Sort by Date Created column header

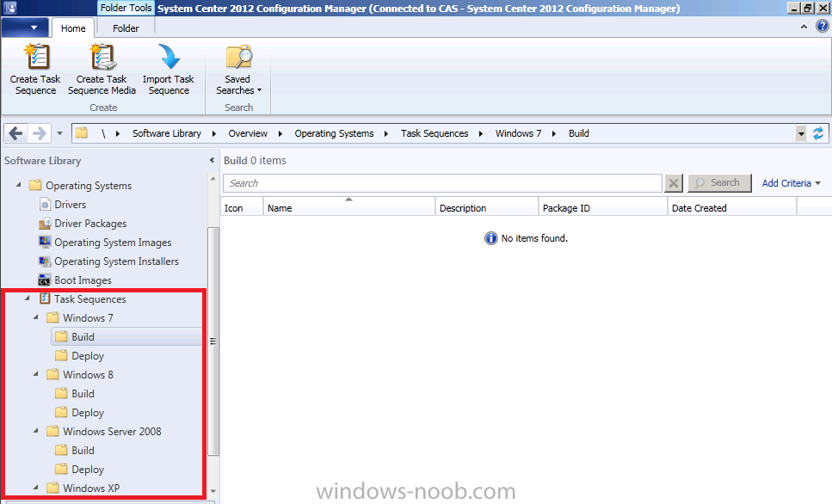pos(731,208)
